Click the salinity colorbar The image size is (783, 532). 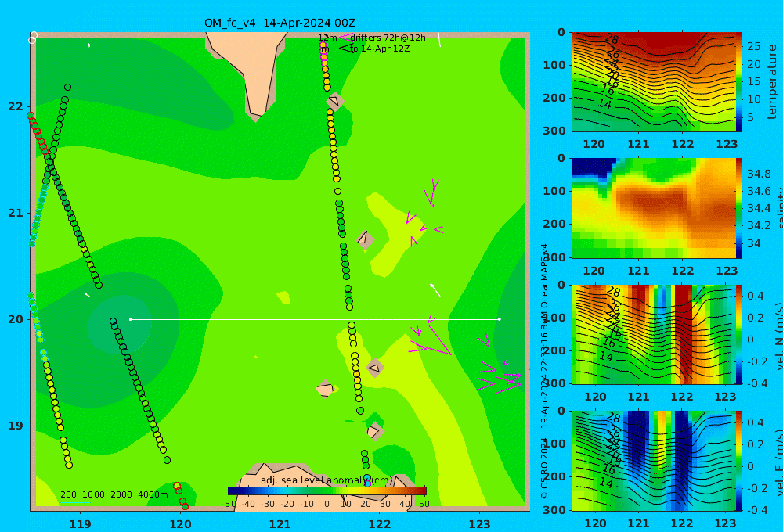pyautogui.click(x=738, y=208)
